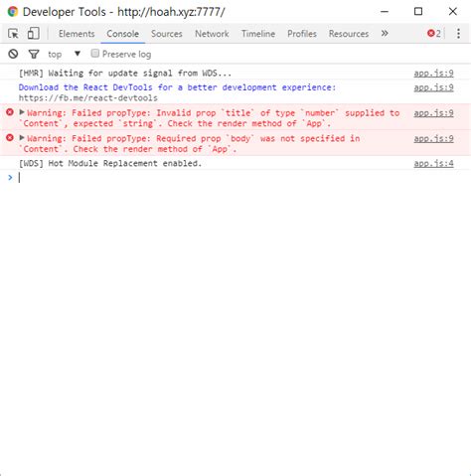Image resolution: width=471 pixels, height=476 pixels.
Task: Switch to the Elements tab
Action: tap(77, 34)
